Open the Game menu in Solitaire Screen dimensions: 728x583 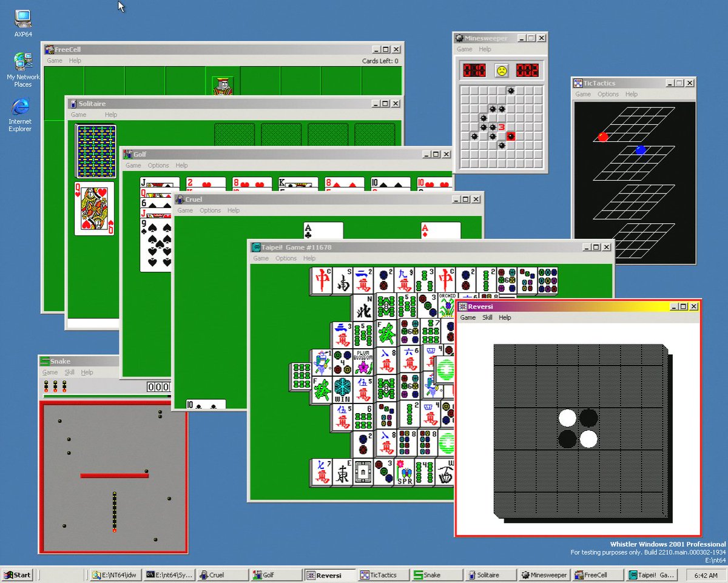[79, 115]
